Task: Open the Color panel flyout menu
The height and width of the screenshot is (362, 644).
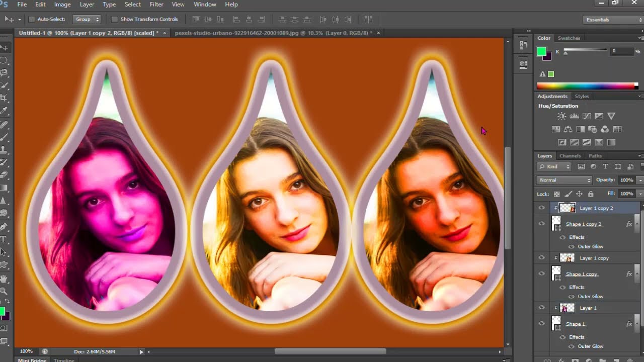Action: tap(640, 38)
